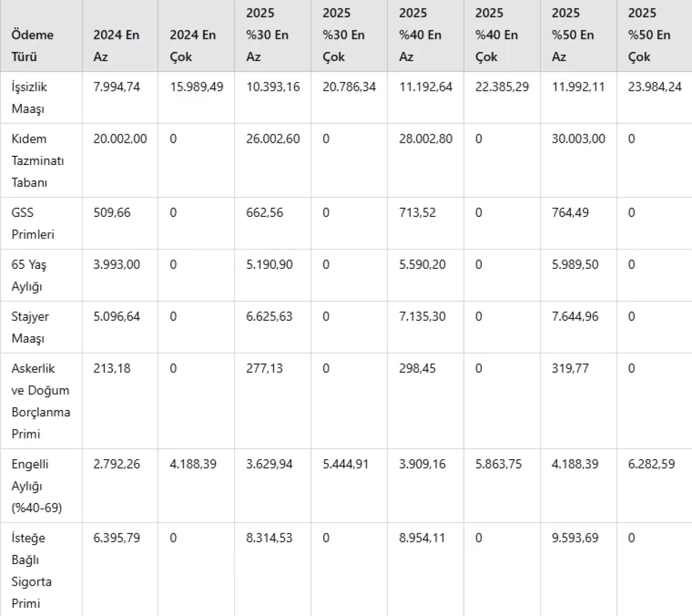Select the 65 Yaş Aylığı row label
The height and width of the screenshot is (616, 692).
click(x=29, y=275)
